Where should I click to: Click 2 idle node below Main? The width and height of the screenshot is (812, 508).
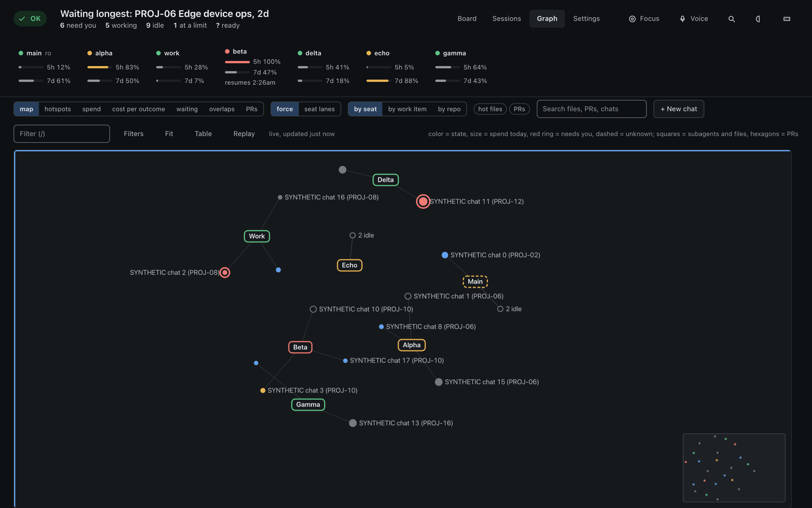tap(500, 309)
